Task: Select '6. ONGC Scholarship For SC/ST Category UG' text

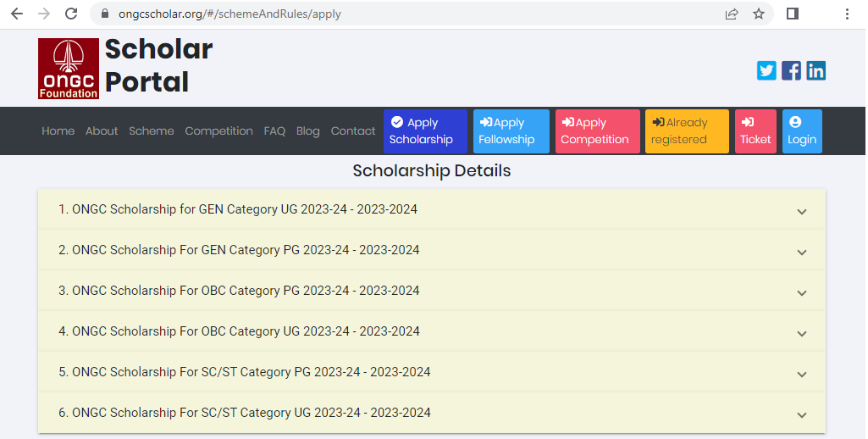Action: (185, 413)
